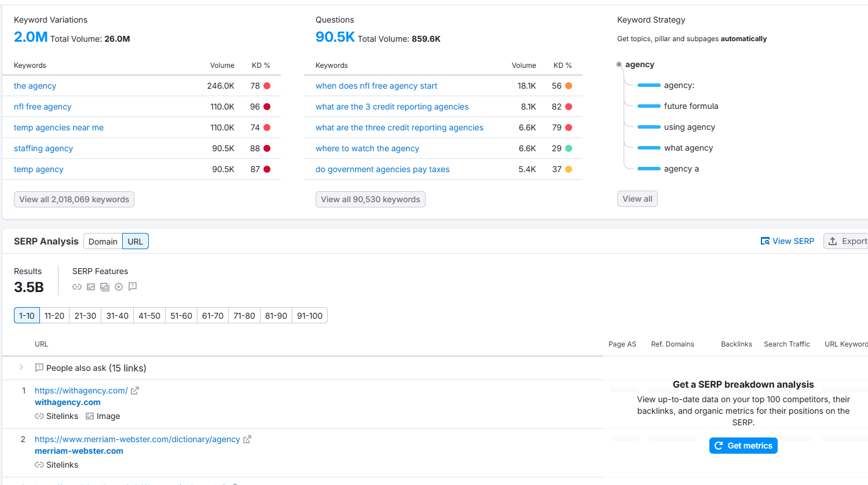Click View all in Keyword Strategy
The width and height of the screenshot is (868, 485).
pyautogui.click(x=638, y=199)
